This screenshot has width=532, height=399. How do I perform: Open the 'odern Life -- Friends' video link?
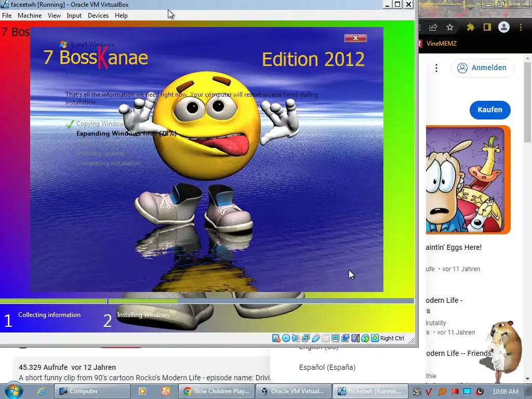coord(459,353)
